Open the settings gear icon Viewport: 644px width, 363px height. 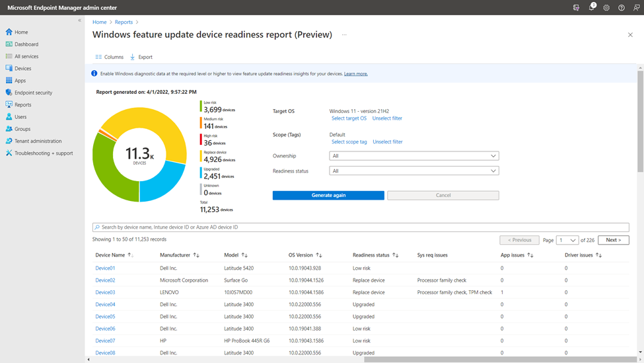[606, 8]
